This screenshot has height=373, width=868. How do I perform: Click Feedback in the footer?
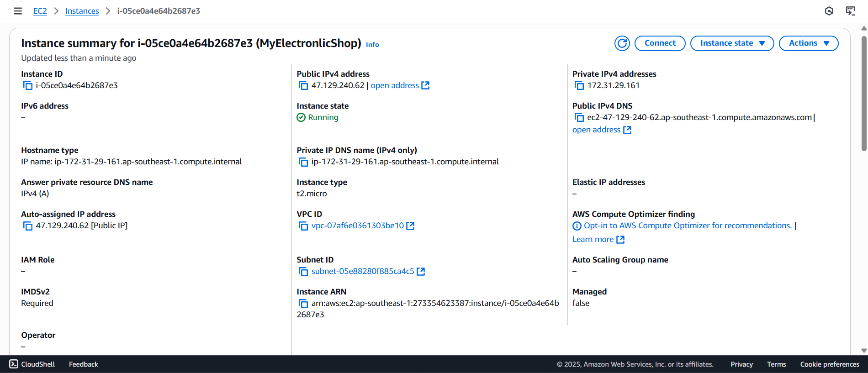84,364
